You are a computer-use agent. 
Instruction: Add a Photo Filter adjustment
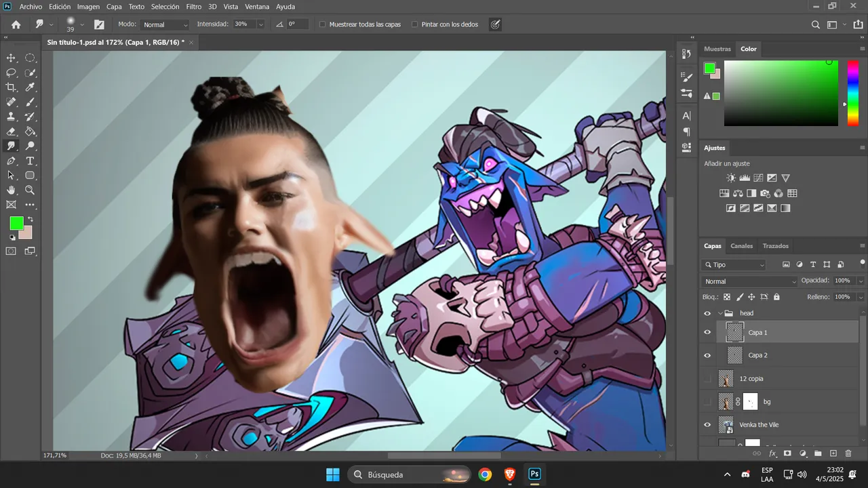point(765,194)
